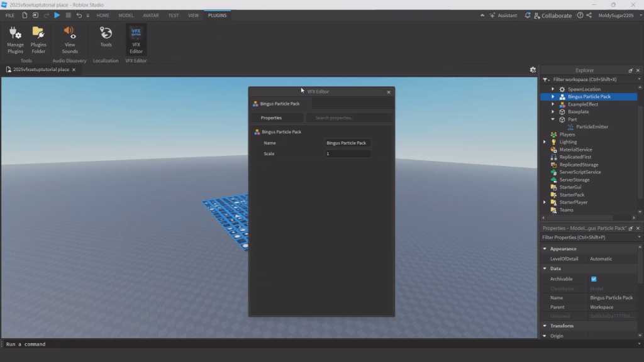This screenshot has width=644, height=362.
Task: Click the New file icon
Action: 25,15
